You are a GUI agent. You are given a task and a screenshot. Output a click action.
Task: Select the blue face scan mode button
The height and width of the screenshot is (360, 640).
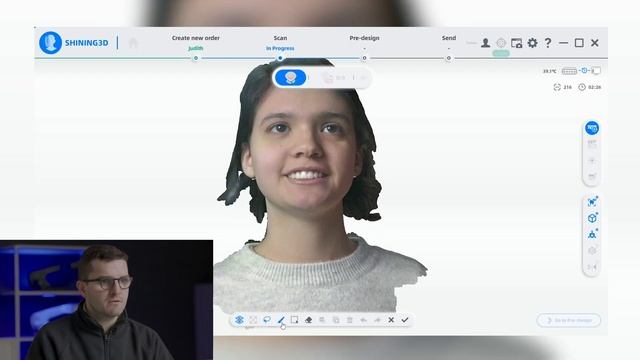291,78
